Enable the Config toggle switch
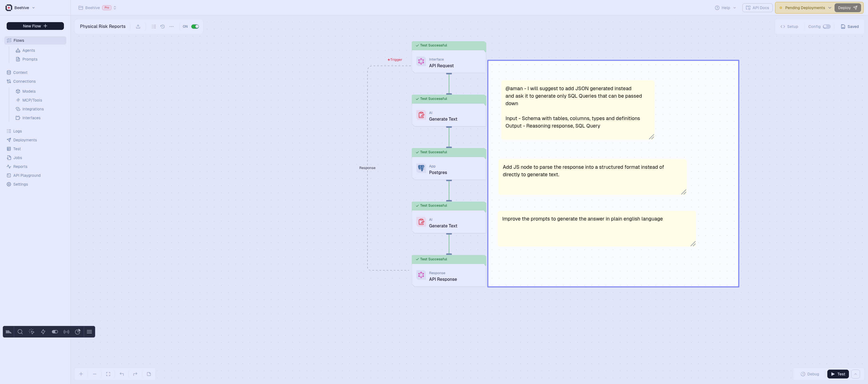Image resolution: width=868 pixels, height=384 pixels. 826,27
